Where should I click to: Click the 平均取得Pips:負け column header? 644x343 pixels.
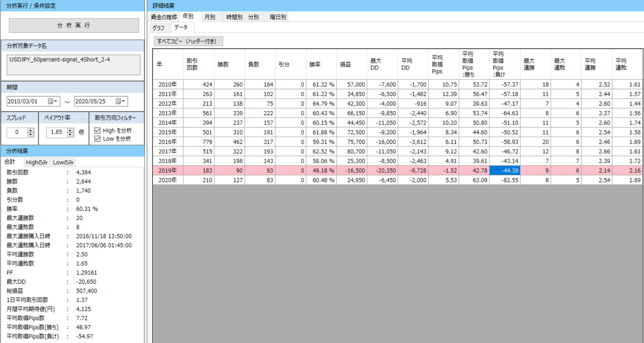tap(505, 64)
